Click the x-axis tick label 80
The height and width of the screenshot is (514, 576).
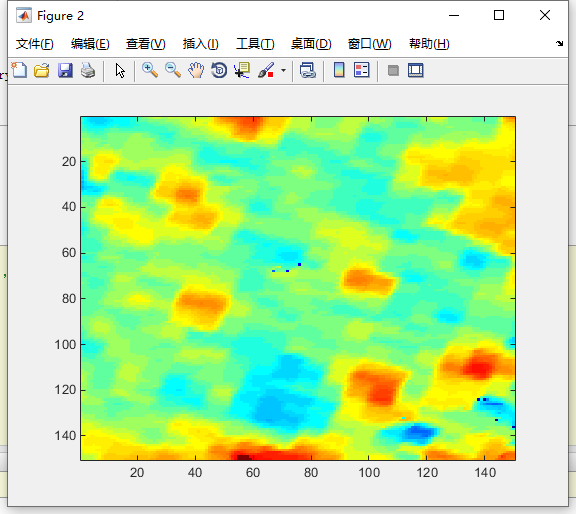[311, 472]
